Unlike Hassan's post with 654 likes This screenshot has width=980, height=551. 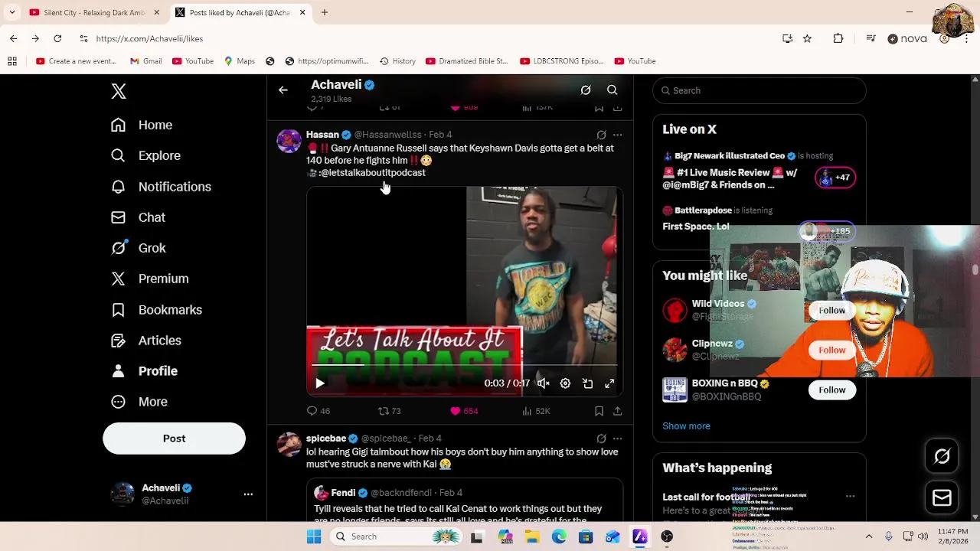coord(464,411)
